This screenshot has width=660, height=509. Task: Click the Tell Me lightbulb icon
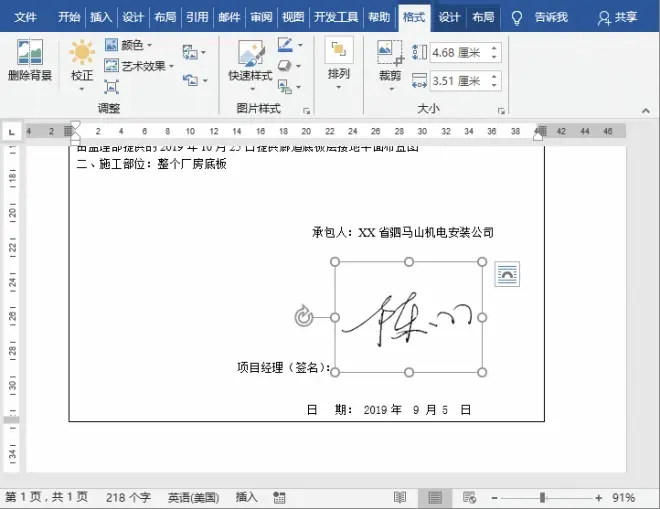click(516, 17)
